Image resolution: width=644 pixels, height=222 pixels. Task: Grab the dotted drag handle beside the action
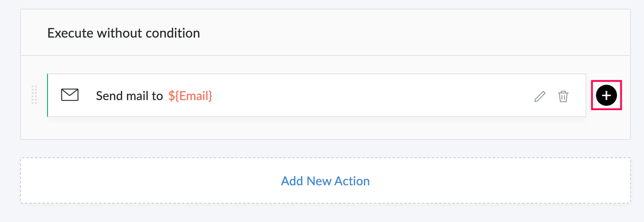coord(34,95)
